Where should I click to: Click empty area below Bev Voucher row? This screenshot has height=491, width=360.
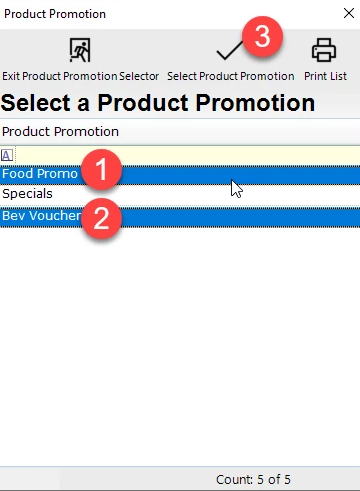tap(180, 347)
